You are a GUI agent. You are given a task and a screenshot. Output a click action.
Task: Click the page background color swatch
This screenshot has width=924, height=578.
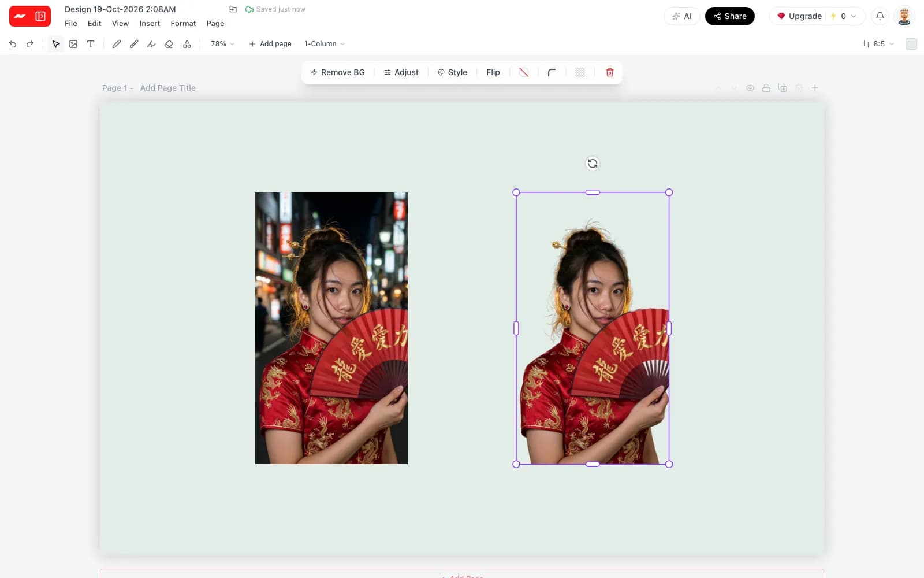tap(911, 44)
